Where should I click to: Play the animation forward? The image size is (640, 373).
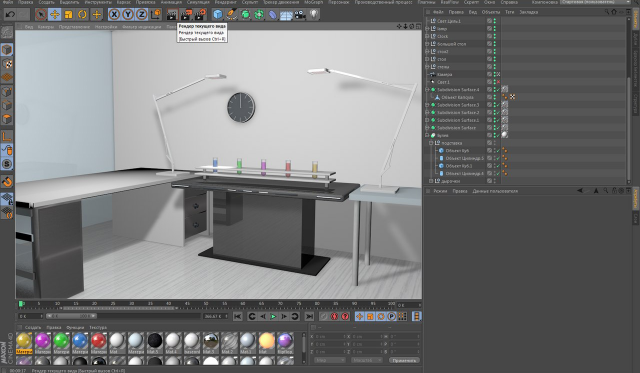point(273,316)
